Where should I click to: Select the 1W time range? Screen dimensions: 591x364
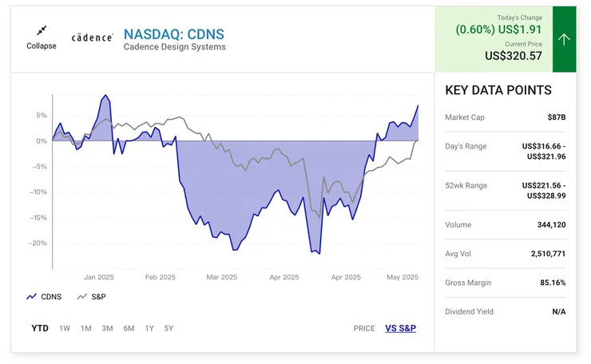coord(65,328)
